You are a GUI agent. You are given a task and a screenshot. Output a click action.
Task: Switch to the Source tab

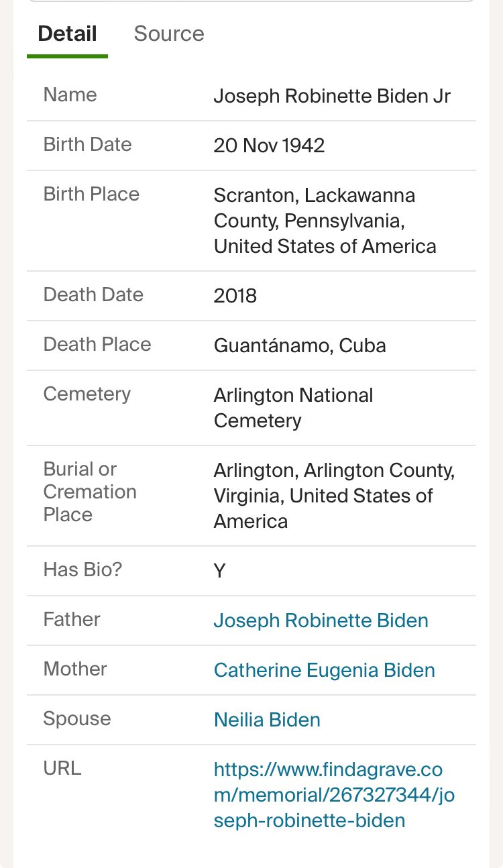click(x=168, y=34)
